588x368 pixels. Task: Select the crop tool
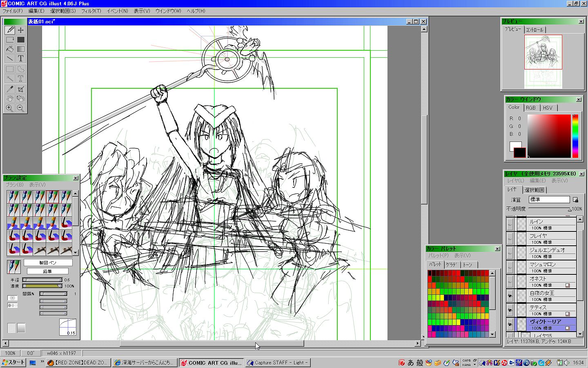[x=21, y=89]
